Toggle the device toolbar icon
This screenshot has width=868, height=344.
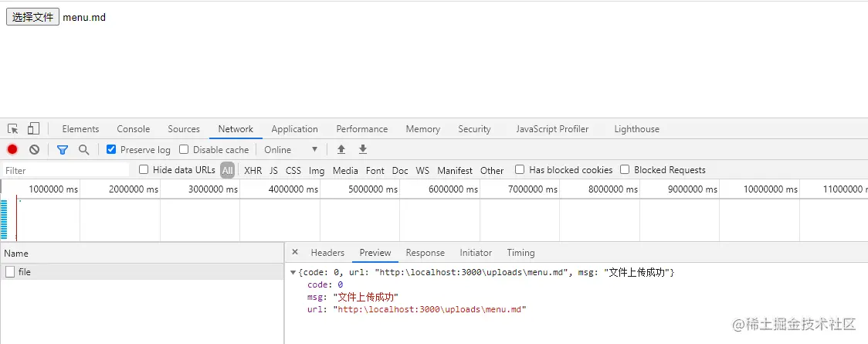34,129
